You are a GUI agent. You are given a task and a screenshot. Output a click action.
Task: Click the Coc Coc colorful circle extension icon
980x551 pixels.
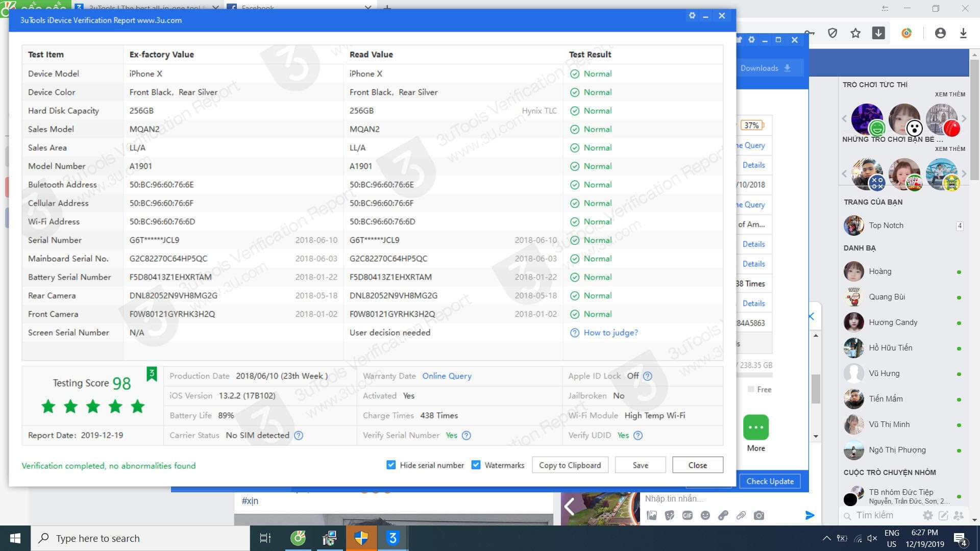tap(906, 33)
